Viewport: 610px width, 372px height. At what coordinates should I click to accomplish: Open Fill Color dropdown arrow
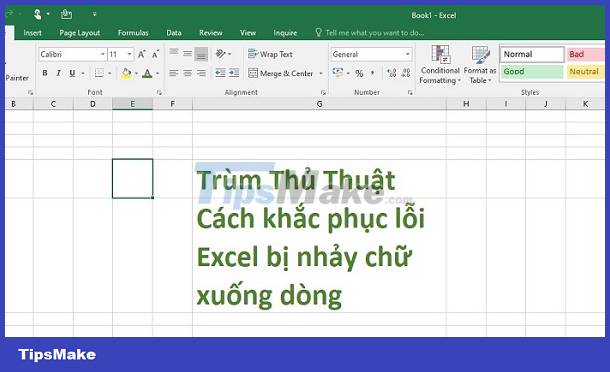[x=136, y=73]
